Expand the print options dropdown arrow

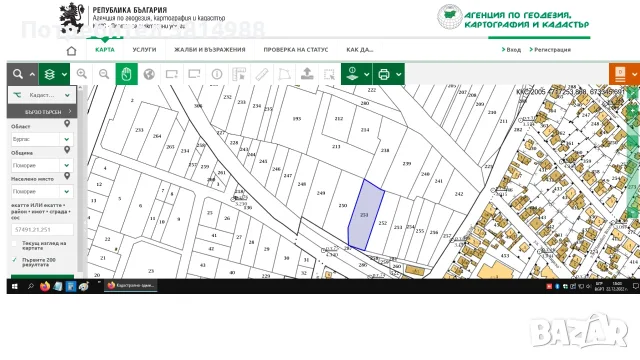point(398,74)
